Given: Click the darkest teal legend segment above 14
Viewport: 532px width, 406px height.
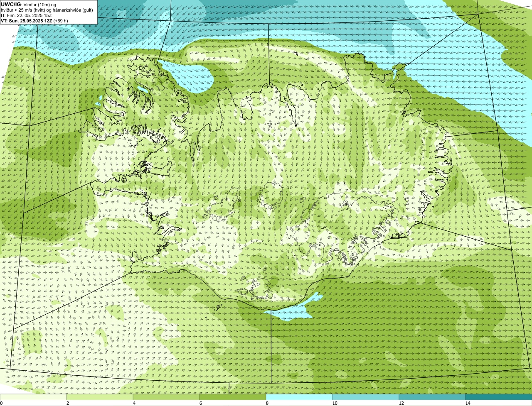Looking at the screenshot, I should (499, 397).
